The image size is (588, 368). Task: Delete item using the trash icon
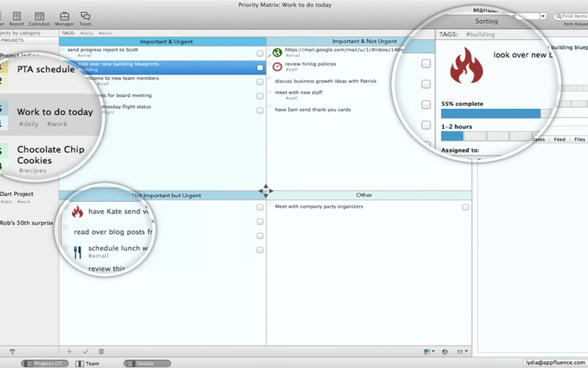(101, 351)
